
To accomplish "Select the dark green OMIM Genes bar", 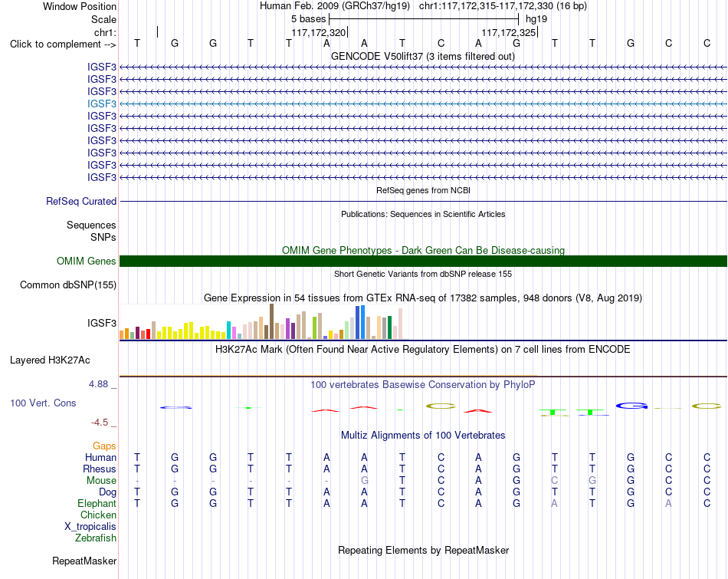I will (x=423, y=262).
